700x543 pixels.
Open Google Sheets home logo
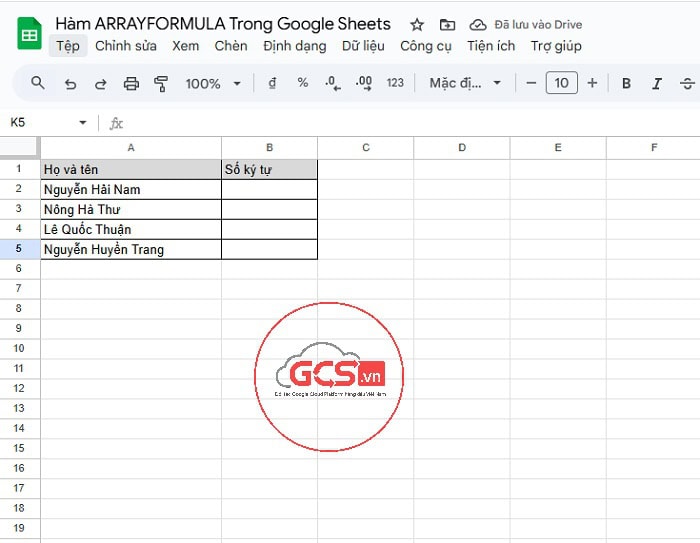click(x=29, y=34)
